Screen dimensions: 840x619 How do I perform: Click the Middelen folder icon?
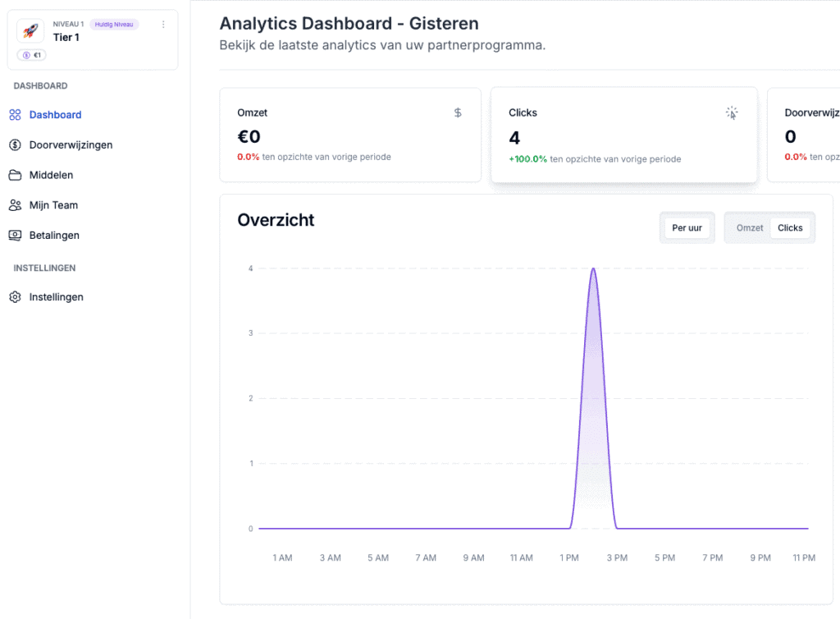15,175
